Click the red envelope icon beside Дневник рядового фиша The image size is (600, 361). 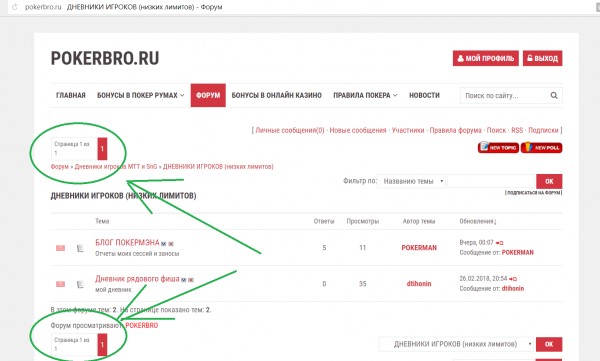(60, 284)
